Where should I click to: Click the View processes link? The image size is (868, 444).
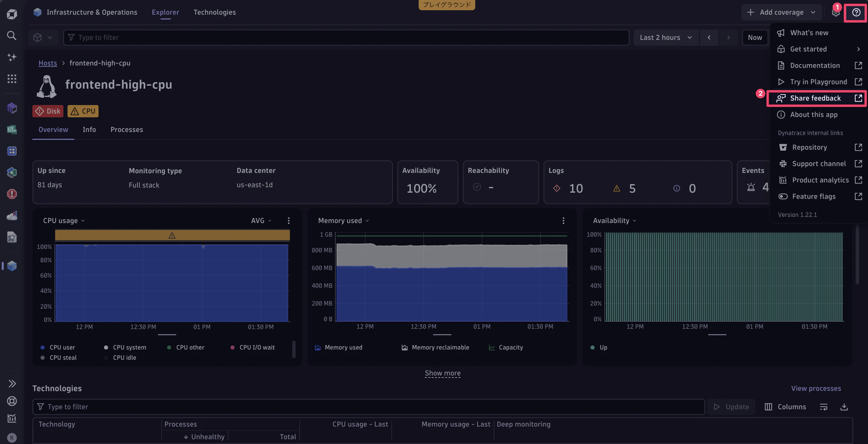click(816, 388)
